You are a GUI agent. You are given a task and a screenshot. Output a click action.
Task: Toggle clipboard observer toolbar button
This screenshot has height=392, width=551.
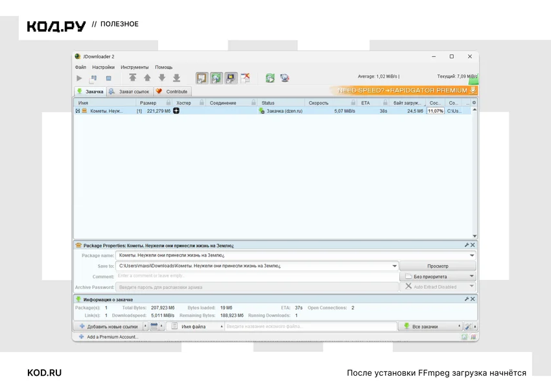coord(202,78)
